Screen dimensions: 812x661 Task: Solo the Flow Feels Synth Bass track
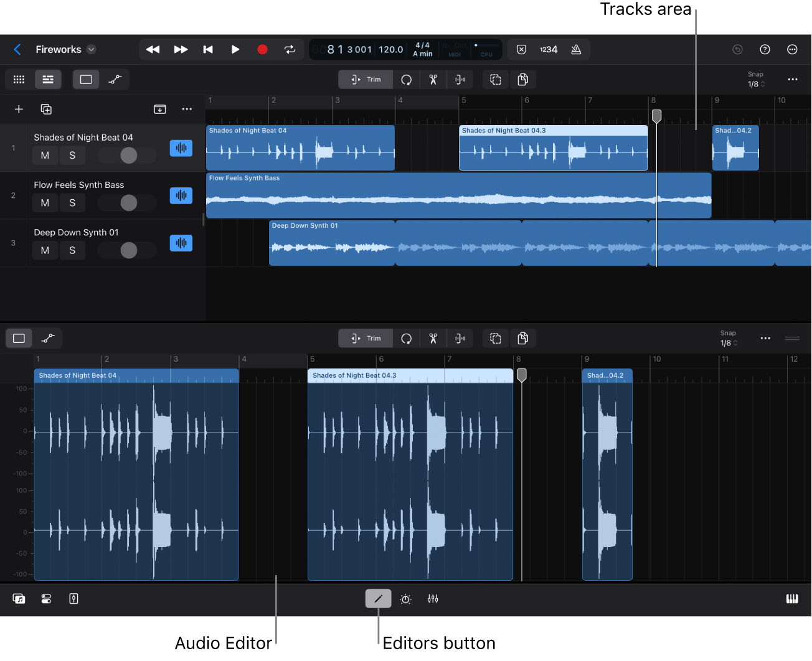coord(72,202)
